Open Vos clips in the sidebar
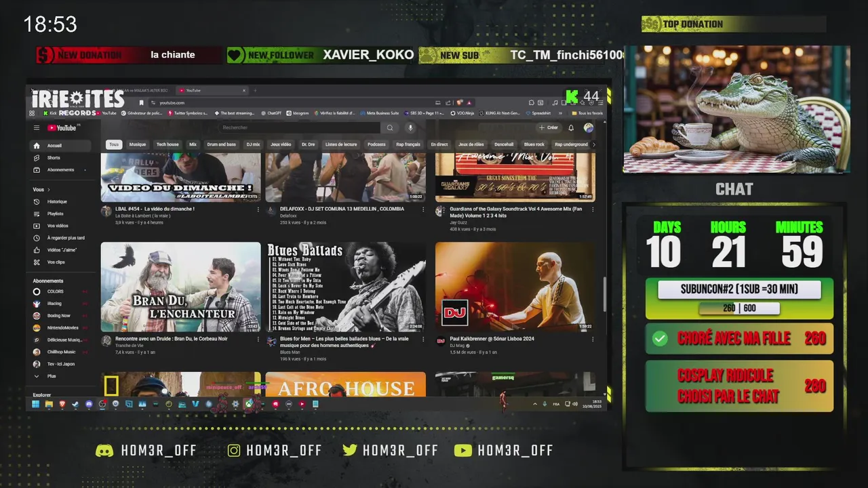 tap(61, 262)
